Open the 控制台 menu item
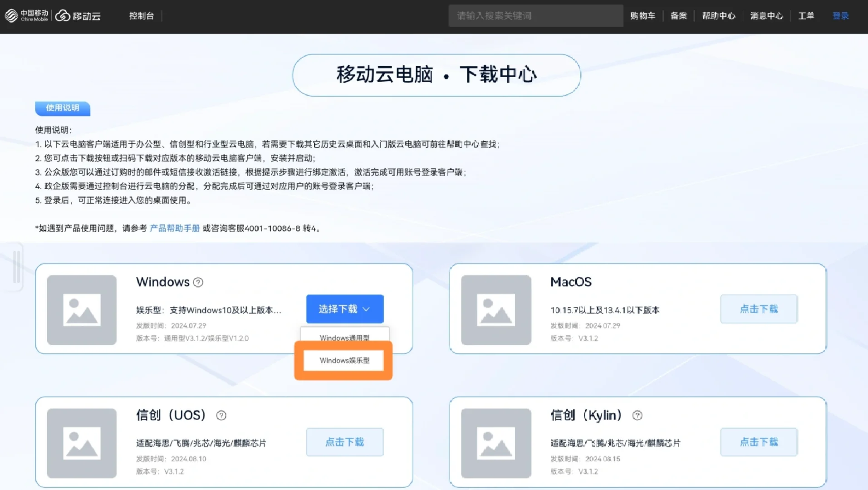868x490 pixels. point(142,15)
